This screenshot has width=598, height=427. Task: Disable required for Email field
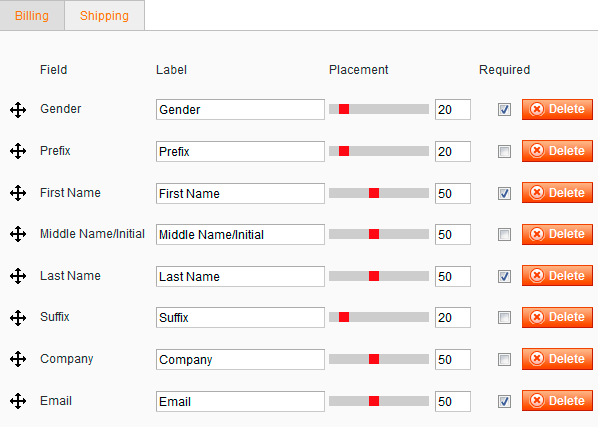pyautogui.click(x=504, y=401)
